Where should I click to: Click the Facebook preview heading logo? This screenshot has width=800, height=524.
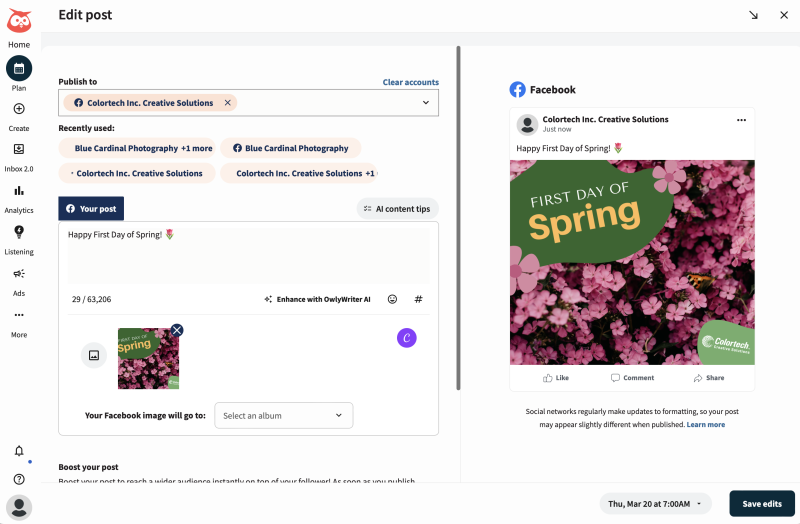coord(517,89)
